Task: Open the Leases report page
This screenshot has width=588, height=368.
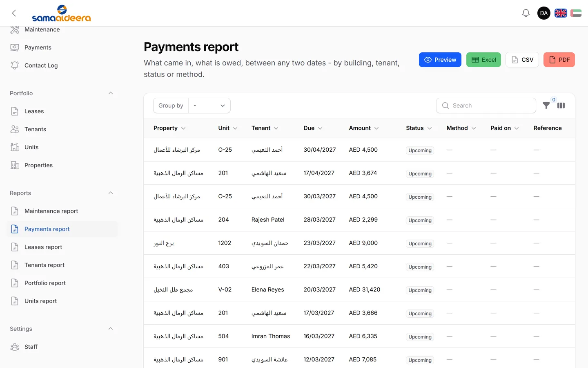Action: 62,247
